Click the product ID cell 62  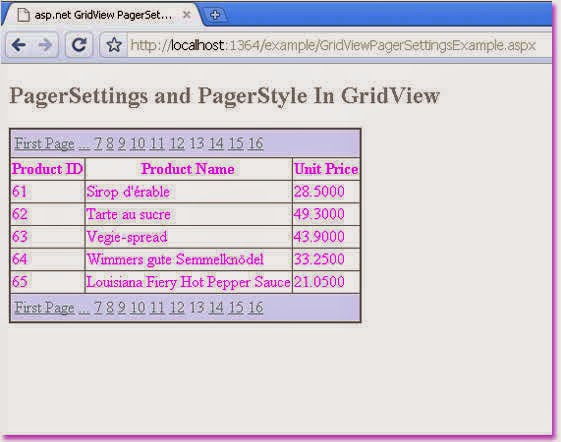pyautogui.click(x=47, y=214)
